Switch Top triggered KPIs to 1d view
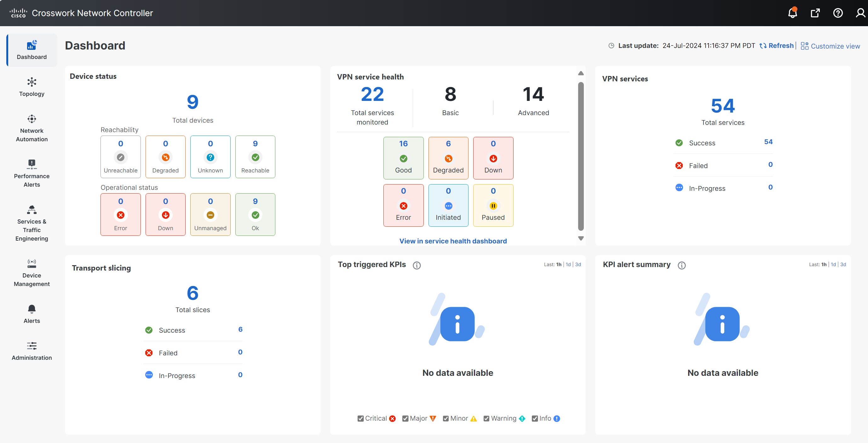The height and width of the screenshot is (443, 868). click(568, 264)
